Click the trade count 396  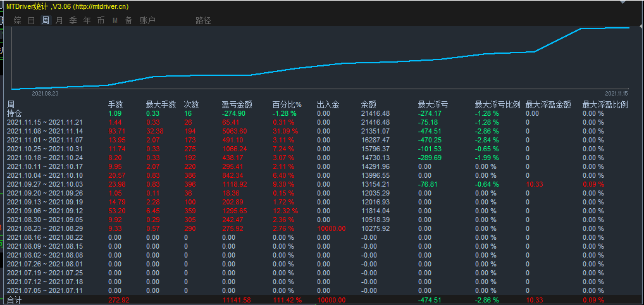[x=190, y=184]
